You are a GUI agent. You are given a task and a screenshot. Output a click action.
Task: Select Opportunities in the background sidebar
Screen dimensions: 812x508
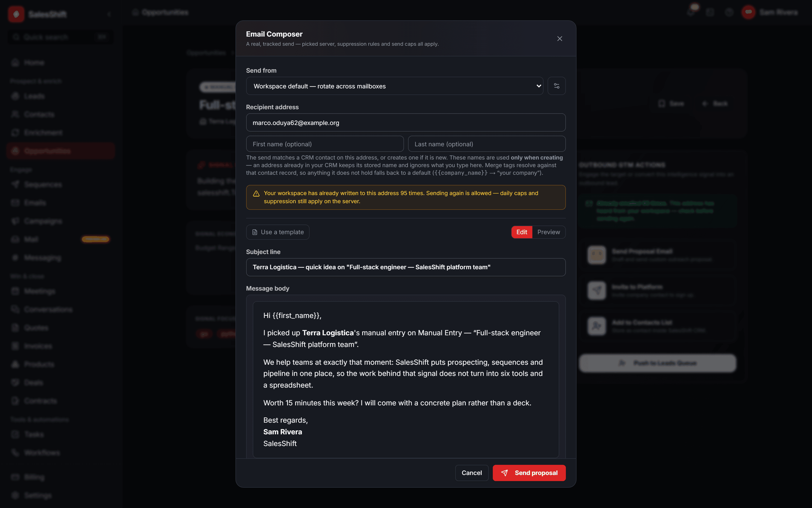[x=60, y=151]
